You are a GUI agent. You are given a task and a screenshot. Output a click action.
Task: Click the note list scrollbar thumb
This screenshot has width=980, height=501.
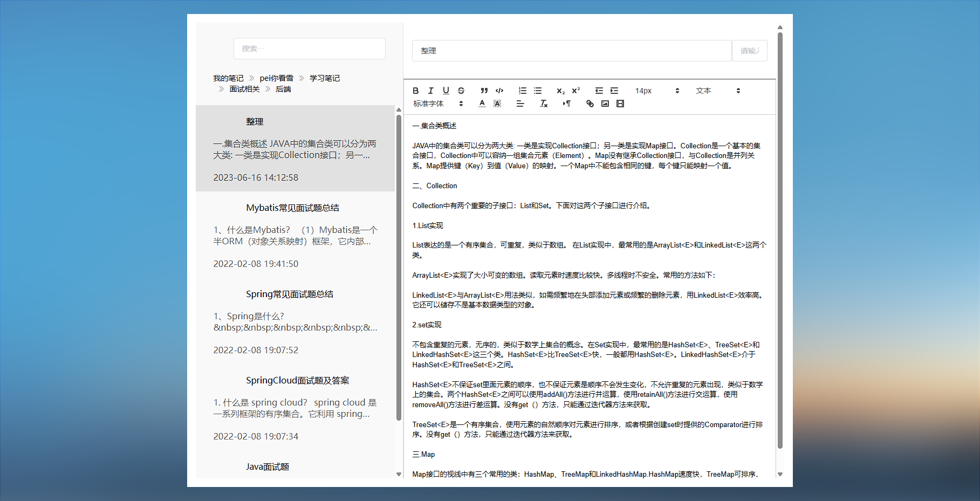[399, 267]
